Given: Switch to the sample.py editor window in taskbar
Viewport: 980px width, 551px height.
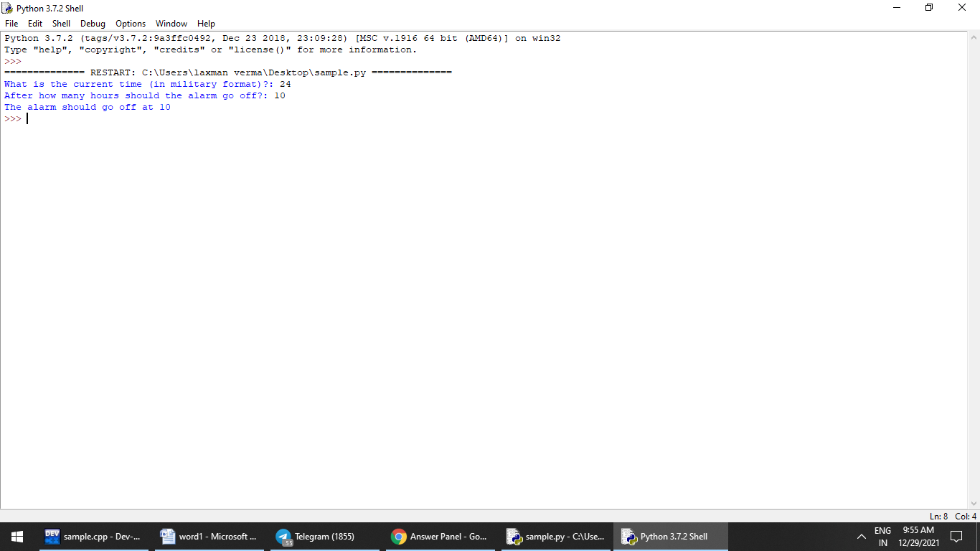Looking at the screenshot, I should (556, 537).
